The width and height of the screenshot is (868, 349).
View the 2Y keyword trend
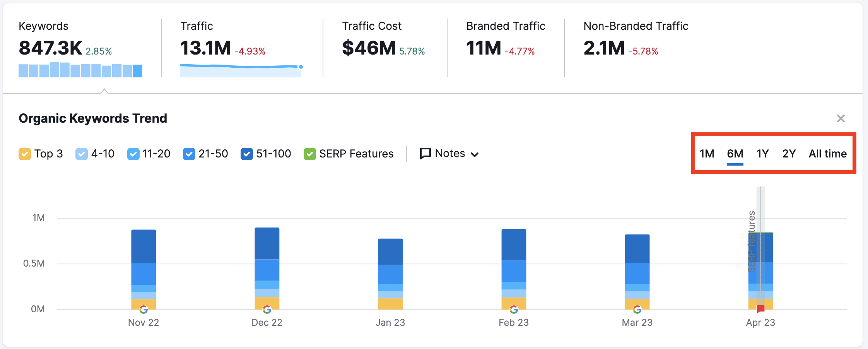pos(789,153)
